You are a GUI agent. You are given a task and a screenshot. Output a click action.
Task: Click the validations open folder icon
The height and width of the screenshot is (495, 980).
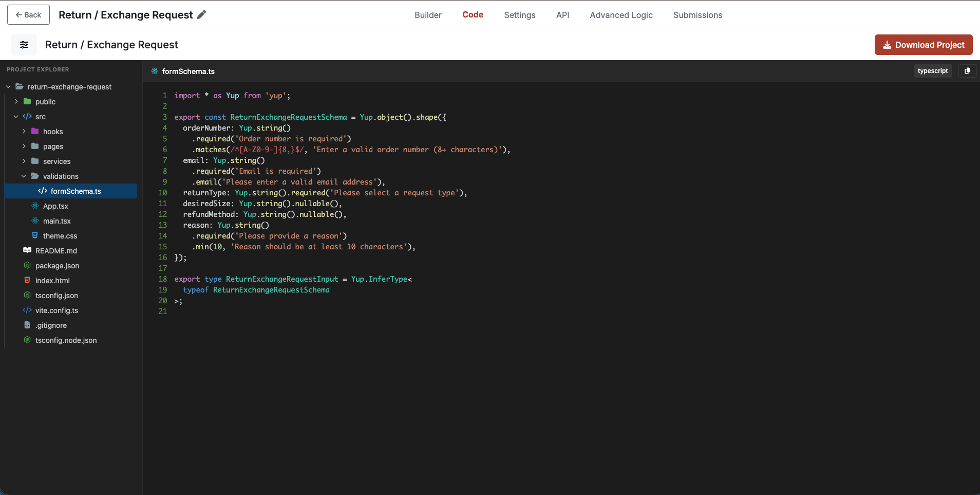(x=35, y=176)
